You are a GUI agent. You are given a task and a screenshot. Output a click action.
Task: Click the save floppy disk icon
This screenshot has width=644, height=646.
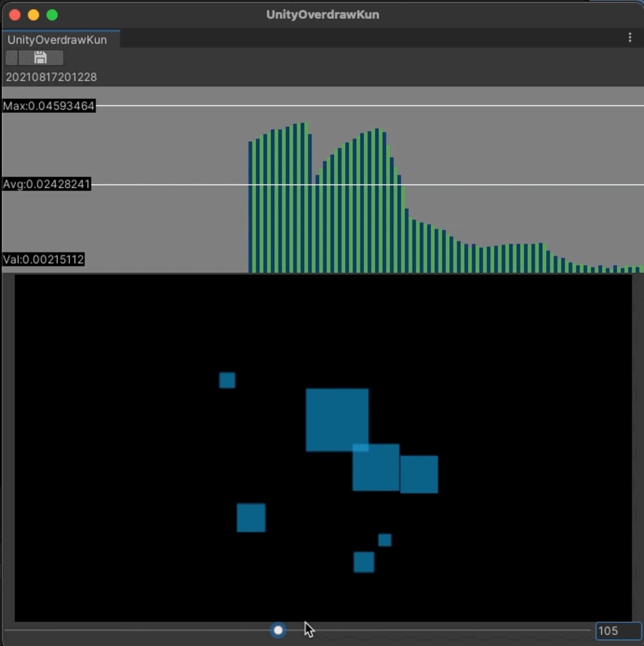pos(40,57)
